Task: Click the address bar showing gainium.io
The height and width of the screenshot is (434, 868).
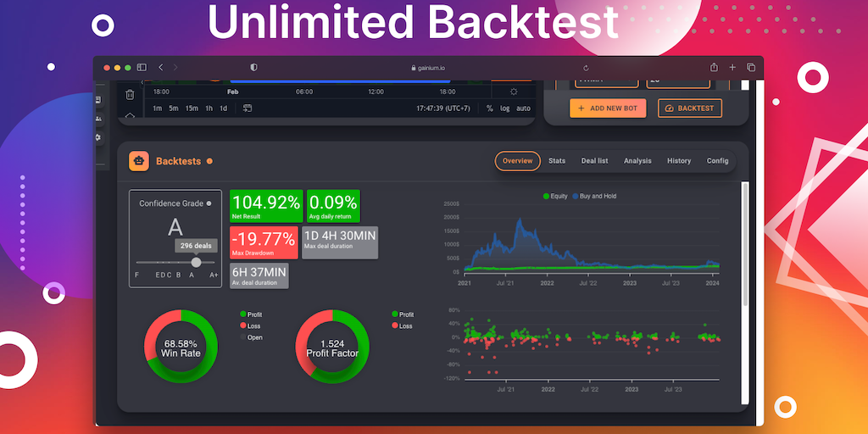Action: click(x=428, y=68)
